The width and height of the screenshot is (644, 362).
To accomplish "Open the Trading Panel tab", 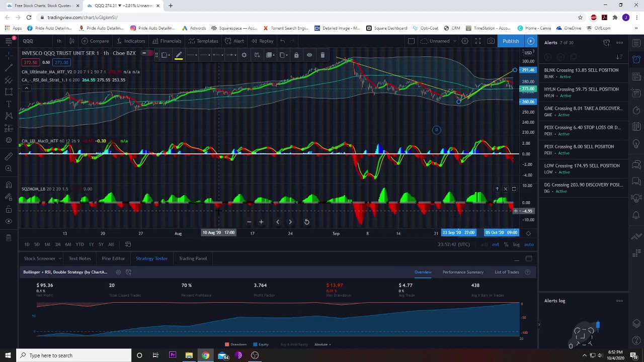I will [x=193, y=258].
